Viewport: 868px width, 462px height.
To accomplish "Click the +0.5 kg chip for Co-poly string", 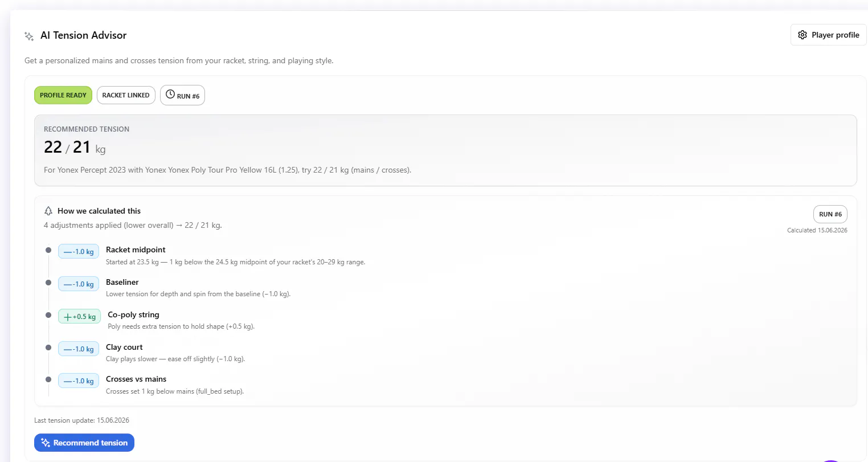I will pos(79,316).
